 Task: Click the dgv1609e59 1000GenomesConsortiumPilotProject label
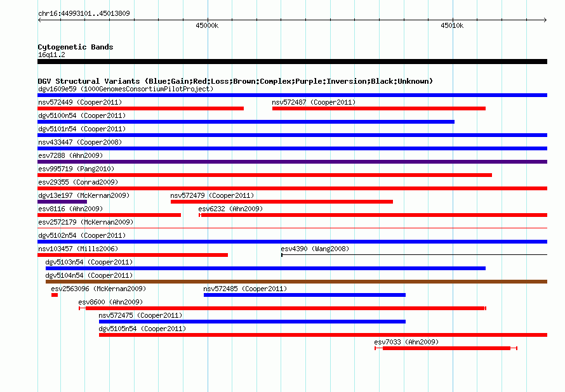[126, 89]
